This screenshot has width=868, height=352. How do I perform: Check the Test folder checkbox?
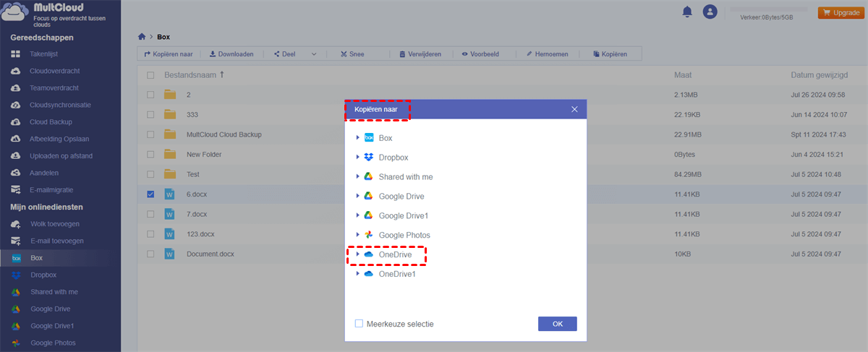150,174
